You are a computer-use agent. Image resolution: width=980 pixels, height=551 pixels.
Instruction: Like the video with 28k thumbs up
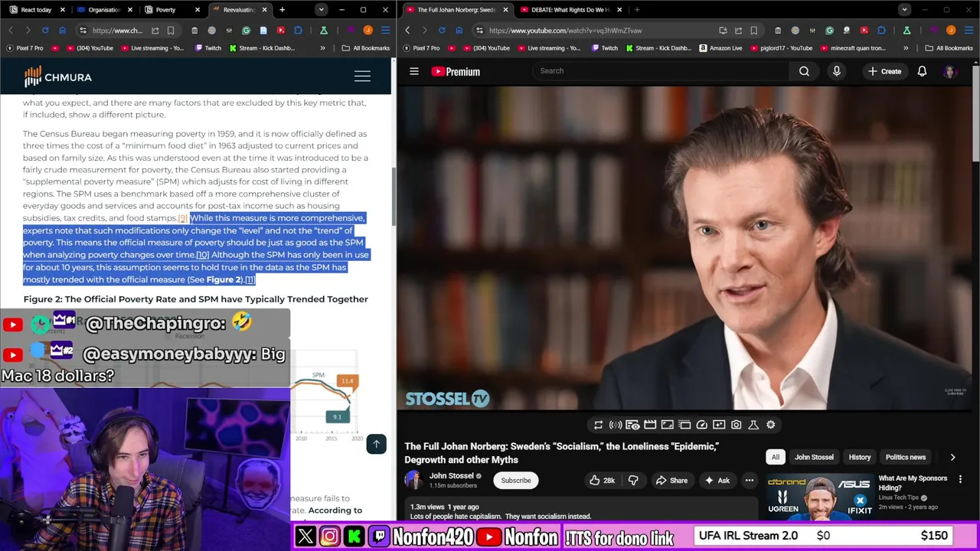pos(603,481)
